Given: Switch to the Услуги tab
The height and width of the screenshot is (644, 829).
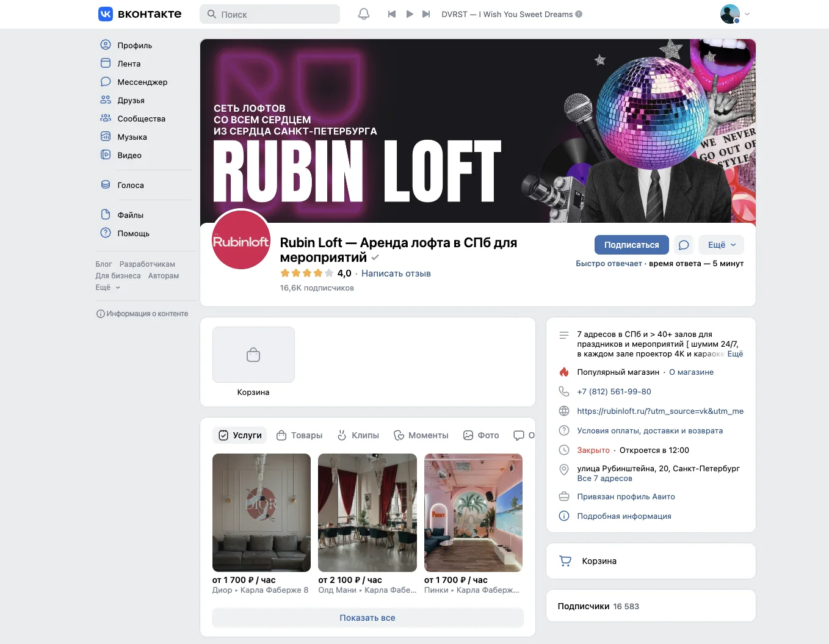Looking at the screenshot, I should [x=240, y=435].
